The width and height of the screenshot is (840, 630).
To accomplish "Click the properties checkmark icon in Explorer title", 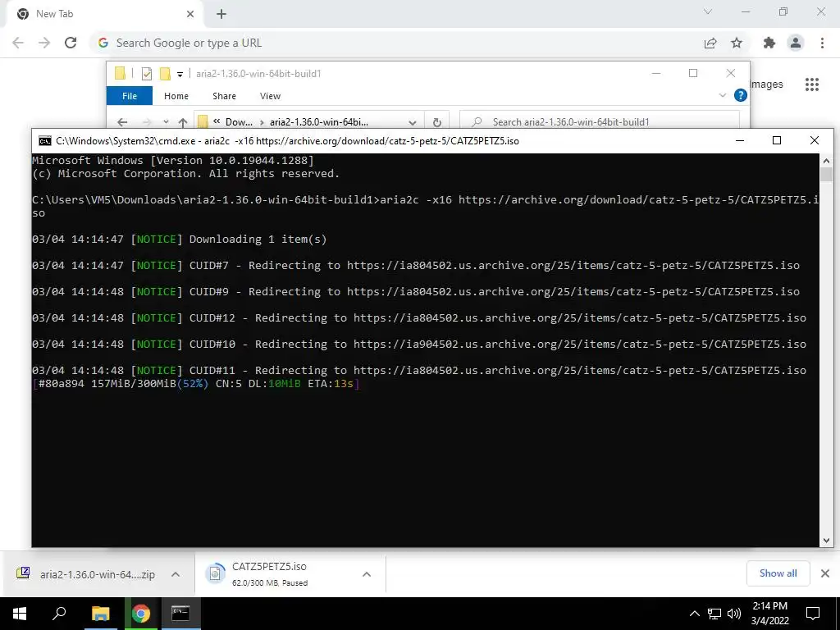I will [x=146, y=73].
